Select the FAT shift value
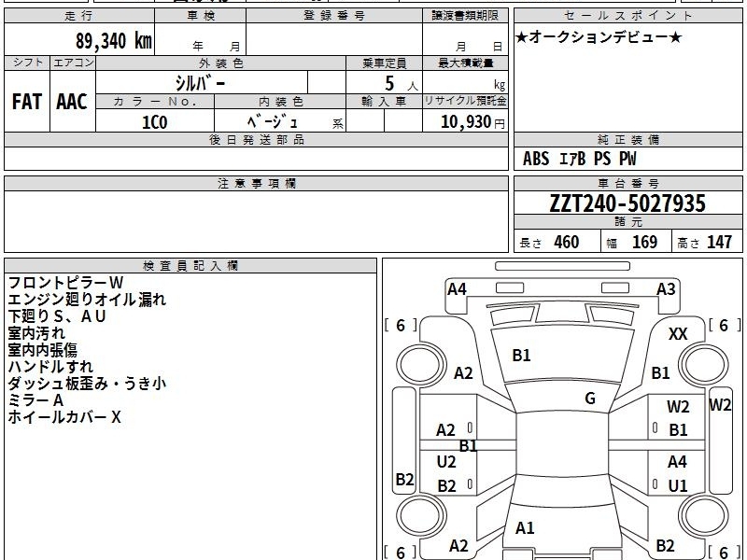Image resolution: width=747 pixels, height=560 pixels. click(x=27, y=102)
